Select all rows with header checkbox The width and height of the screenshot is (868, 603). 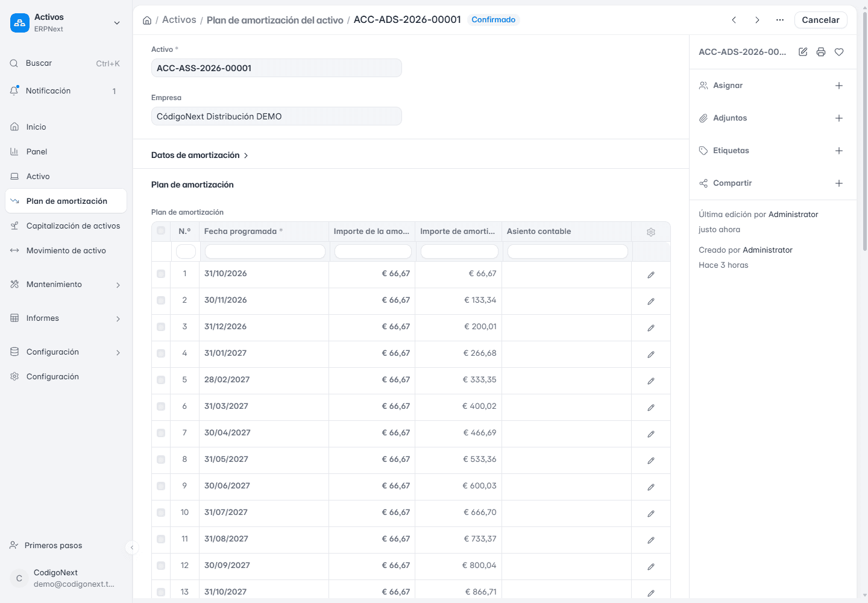click(x=161, y=230)
